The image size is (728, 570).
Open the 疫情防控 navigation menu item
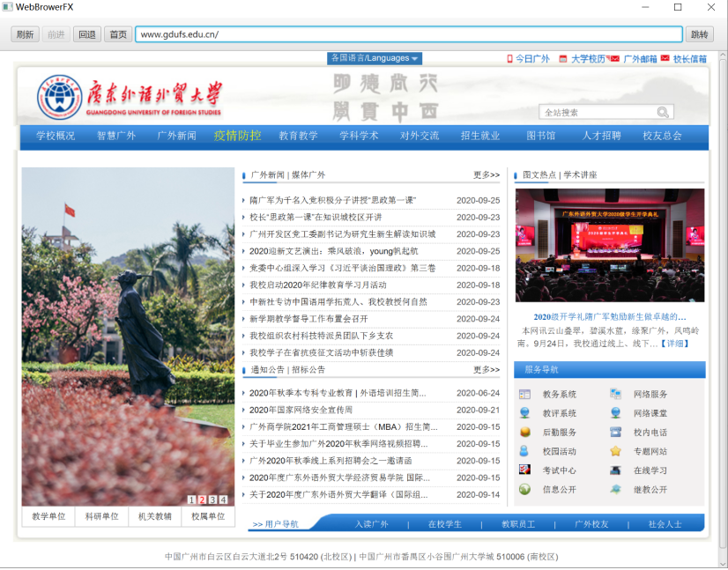click(237, 136)
